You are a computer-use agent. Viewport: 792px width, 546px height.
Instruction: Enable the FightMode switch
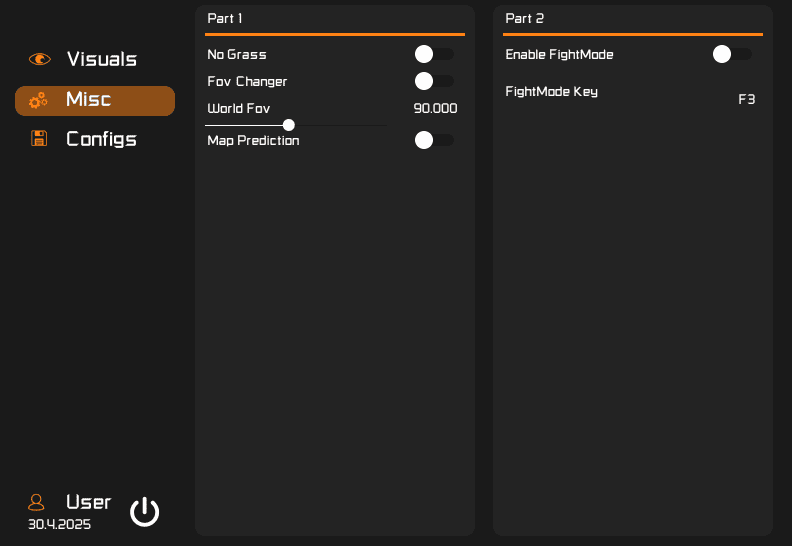[x=732, y=54]
